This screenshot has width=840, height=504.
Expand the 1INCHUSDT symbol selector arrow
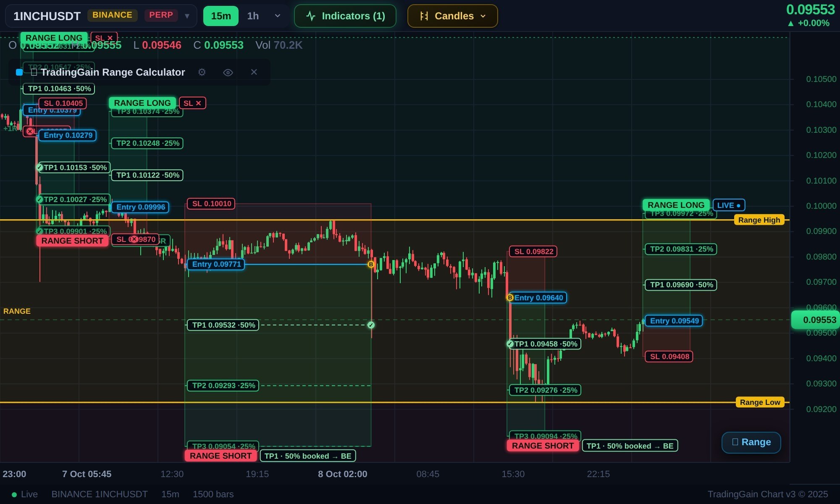pyautogui.click(x=187, y=16)
